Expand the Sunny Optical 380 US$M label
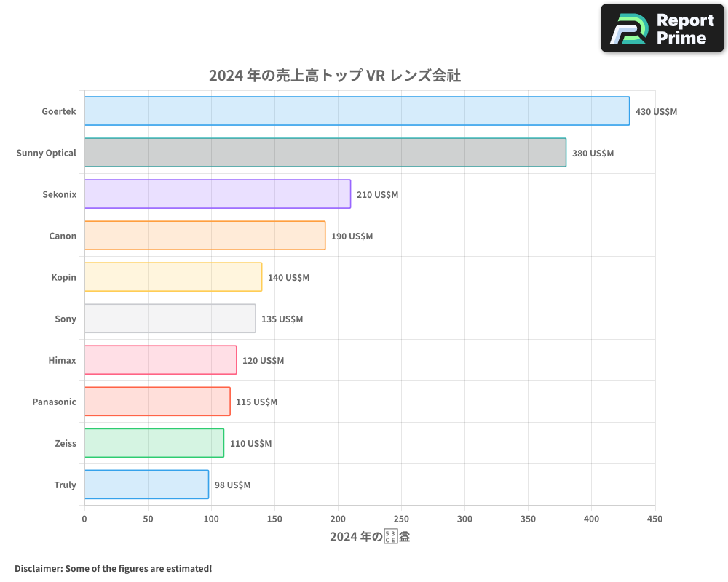 point(591,153)
